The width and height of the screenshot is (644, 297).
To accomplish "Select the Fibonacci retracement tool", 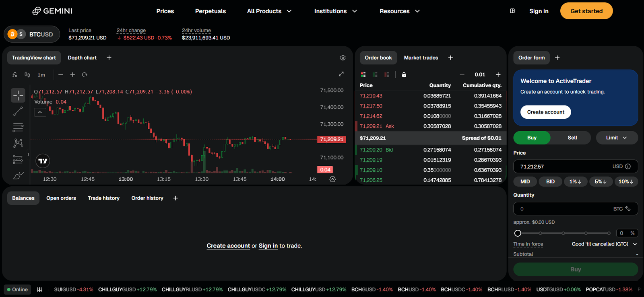I will 18,128.
